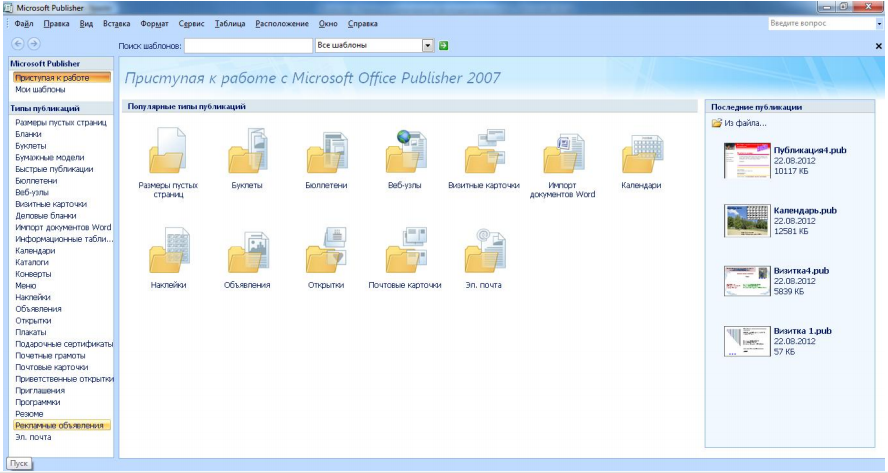Open the Наклейки folder icon
888x473 pixels.
(169, 250)
